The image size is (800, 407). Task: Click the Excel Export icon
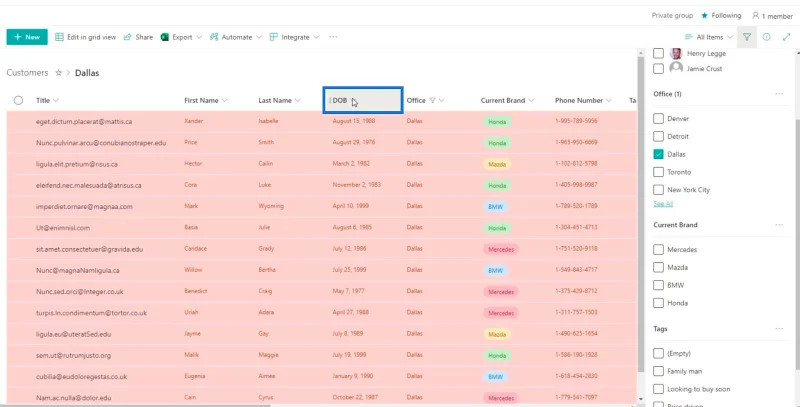pos(165,37)
